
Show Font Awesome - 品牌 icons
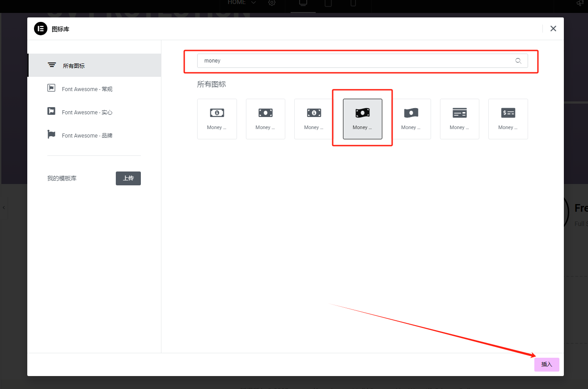(87, 135)
